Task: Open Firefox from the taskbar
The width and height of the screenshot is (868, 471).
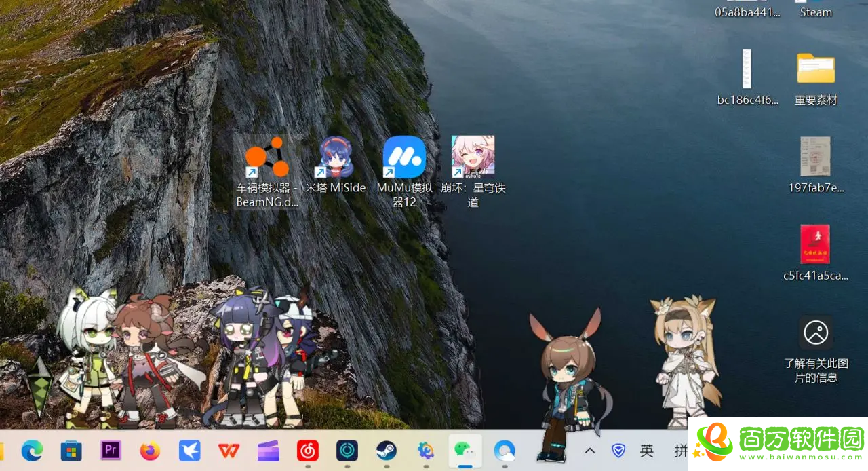Action: (x=150, y=450)
